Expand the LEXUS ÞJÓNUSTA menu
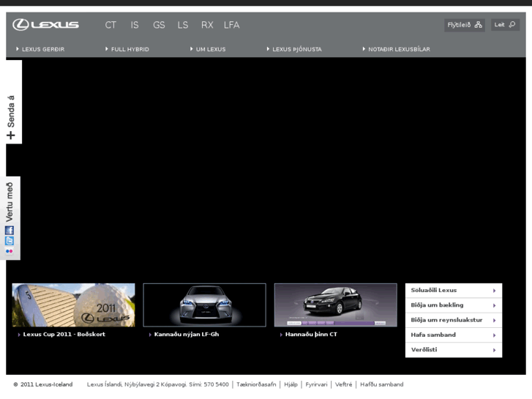Screen dimensions: 532x399 294,49
